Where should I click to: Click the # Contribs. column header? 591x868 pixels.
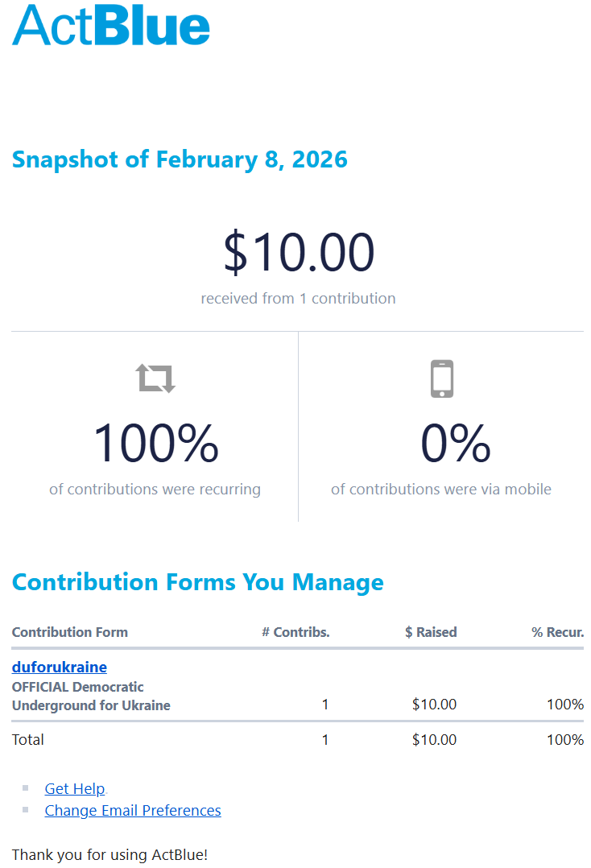coord(295,632)
